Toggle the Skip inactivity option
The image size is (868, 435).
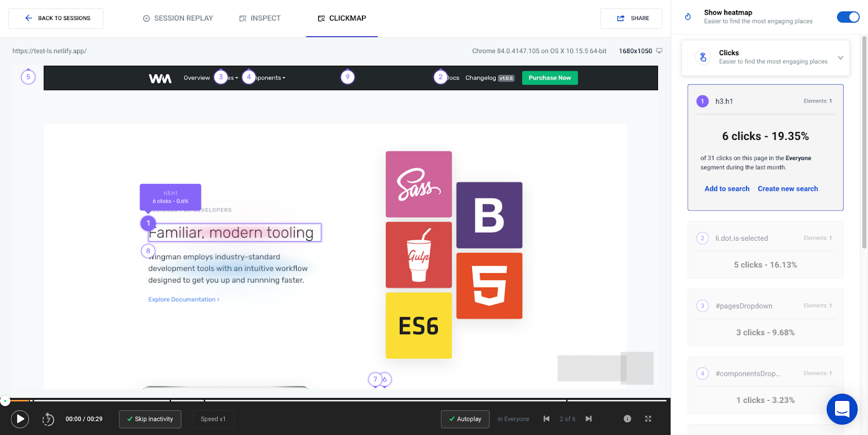[150, 419]
